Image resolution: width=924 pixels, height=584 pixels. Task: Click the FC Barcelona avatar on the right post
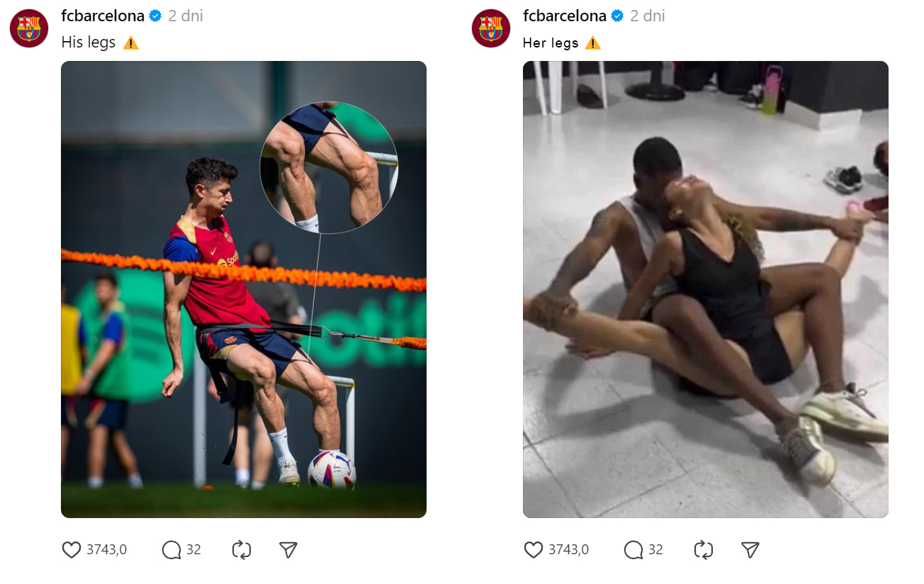coord(491,28)
